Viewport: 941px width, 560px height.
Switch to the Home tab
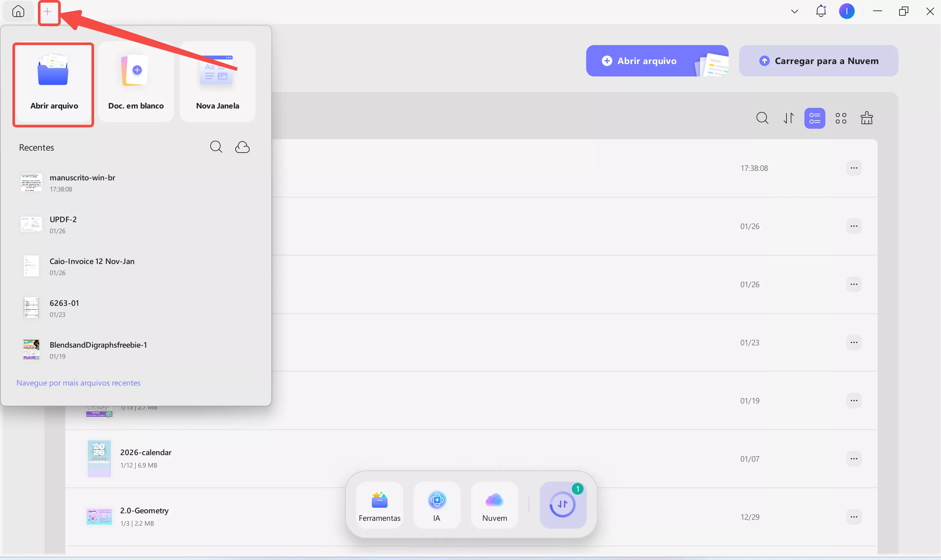[x=18, y=11]
